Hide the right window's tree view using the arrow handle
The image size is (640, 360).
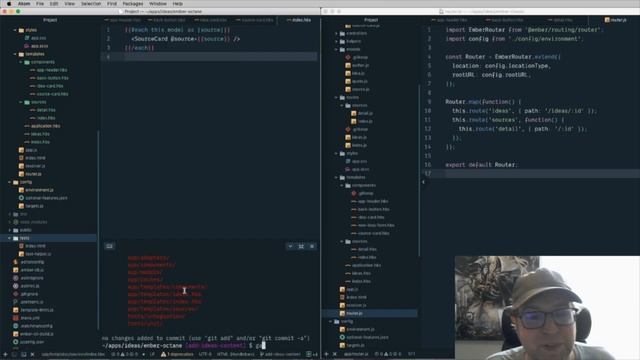tap(423, 182)
